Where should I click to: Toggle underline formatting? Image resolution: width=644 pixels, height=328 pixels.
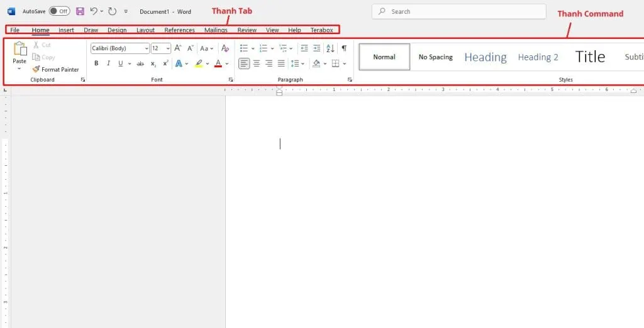[x=120, y=63]
